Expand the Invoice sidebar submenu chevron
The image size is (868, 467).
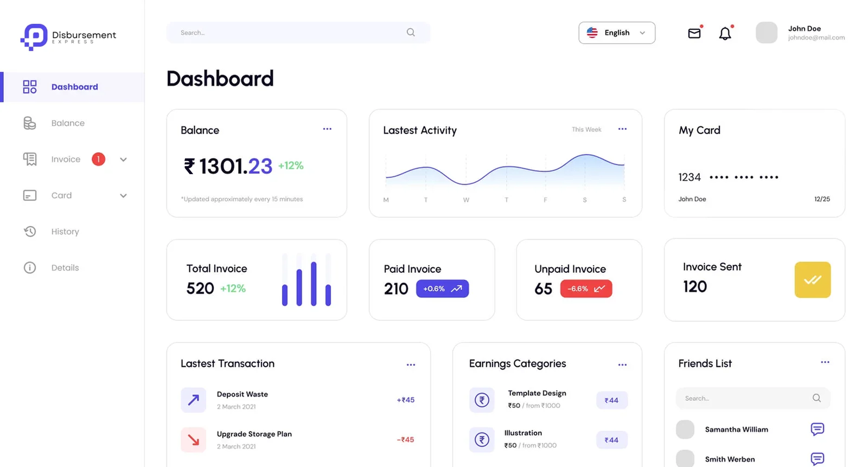(123, 159)
